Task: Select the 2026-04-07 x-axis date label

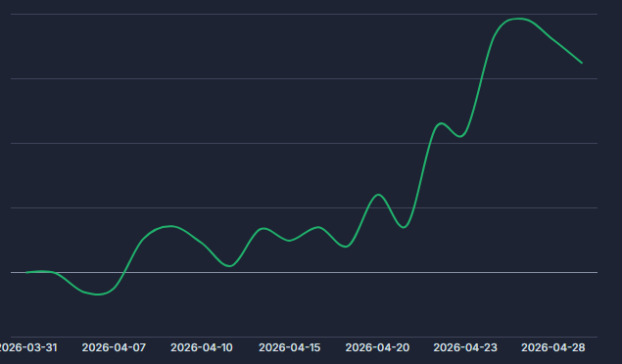Action: (x=114, y=347)
